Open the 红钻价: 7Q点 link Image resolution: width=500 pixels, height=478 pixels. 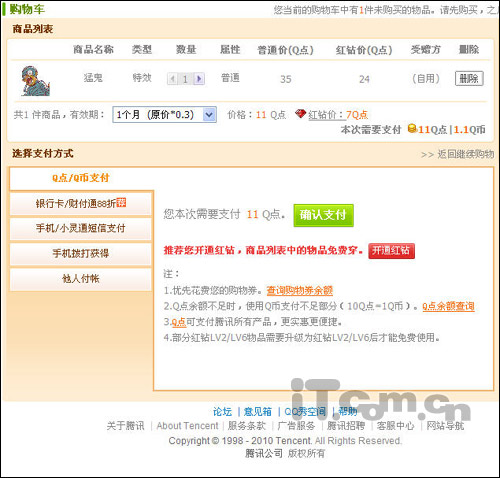[338, 115]
